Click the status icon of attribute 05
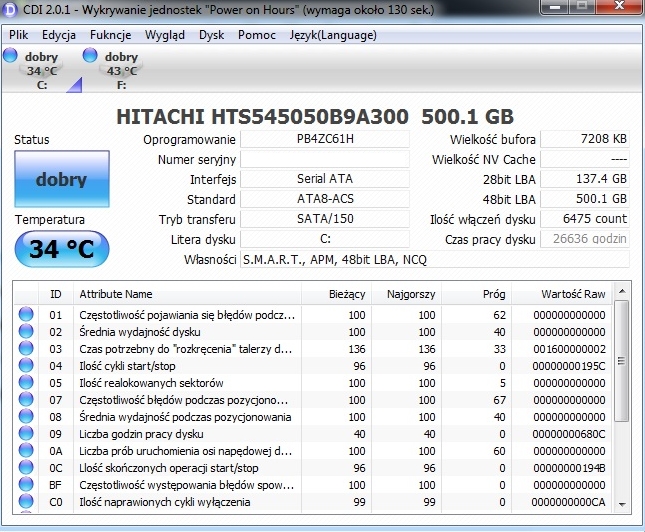 coord(26,383)
